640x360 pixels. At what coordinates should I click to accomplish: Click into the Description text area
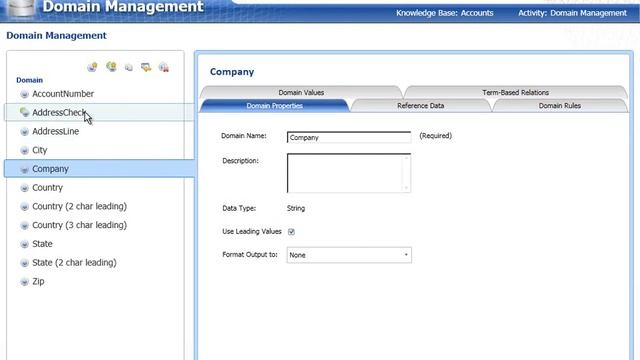(x=349, y=173)
